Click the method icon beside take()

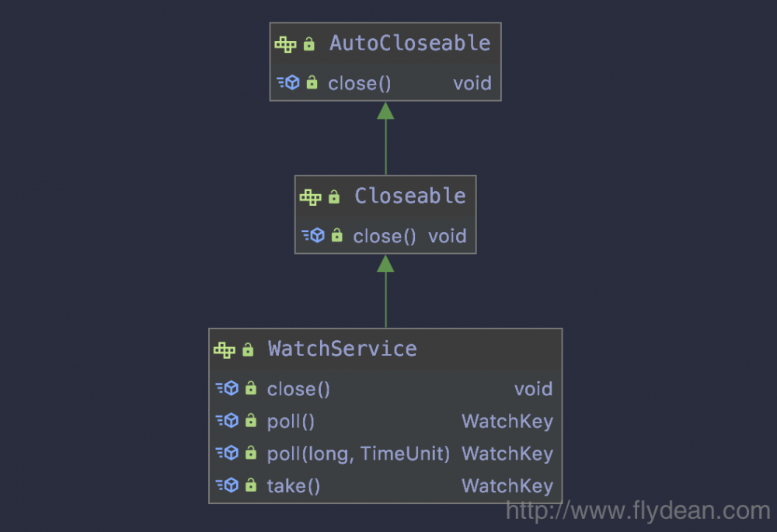(227, 485)
